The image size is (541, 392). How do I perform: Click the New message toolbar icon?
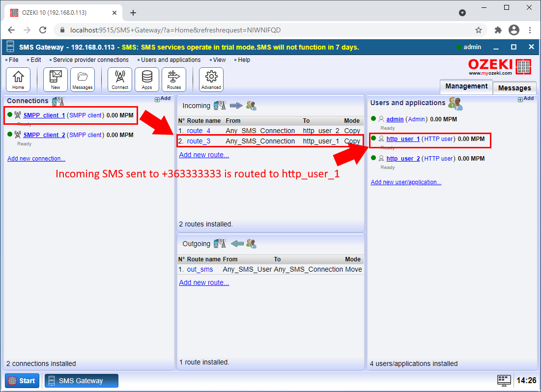(55, 80)
